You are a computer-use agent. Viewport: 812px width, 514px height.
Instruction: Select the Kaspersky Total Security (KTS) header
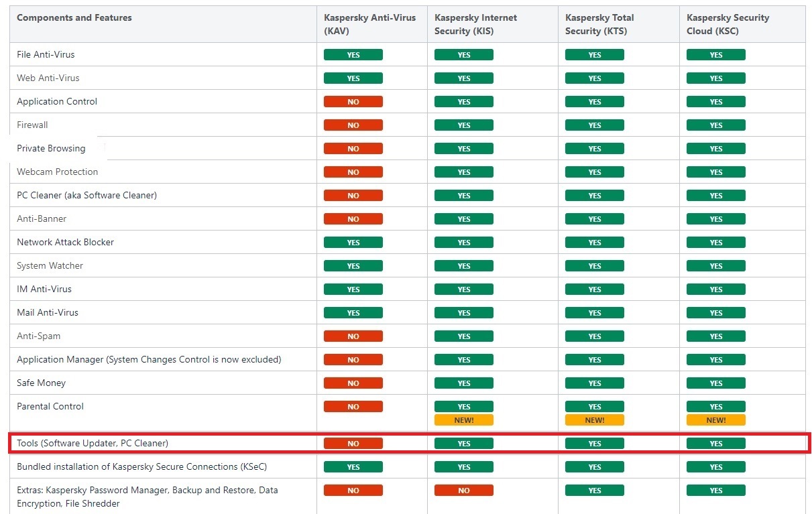pos(599,24)
